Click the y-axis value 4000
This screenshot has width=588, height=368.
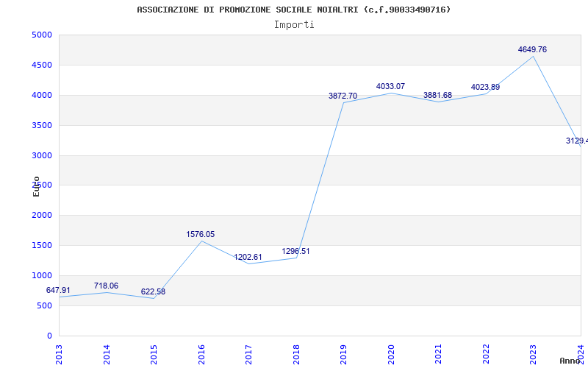[x=42, y=96]
